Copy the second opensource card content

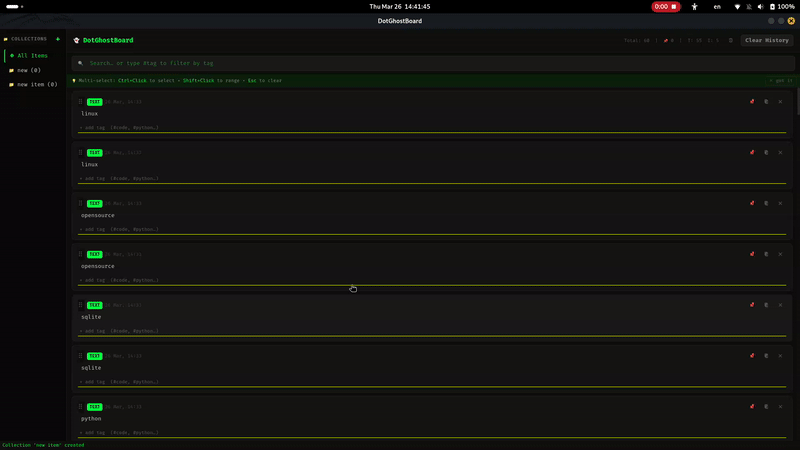766,254
